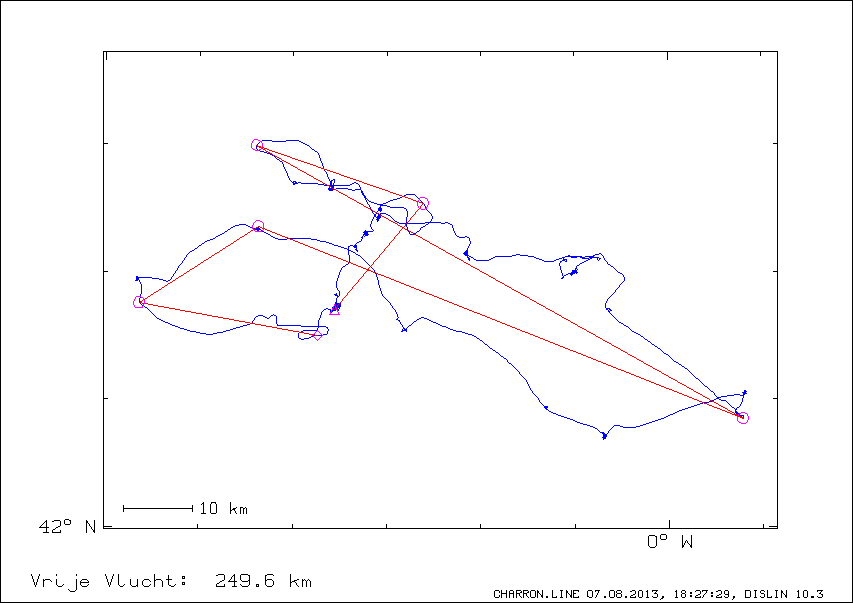Viewport: 853px width, 603px height.
Task: Click the '07.08.2013' date in footer
Action: click(622, 594)
